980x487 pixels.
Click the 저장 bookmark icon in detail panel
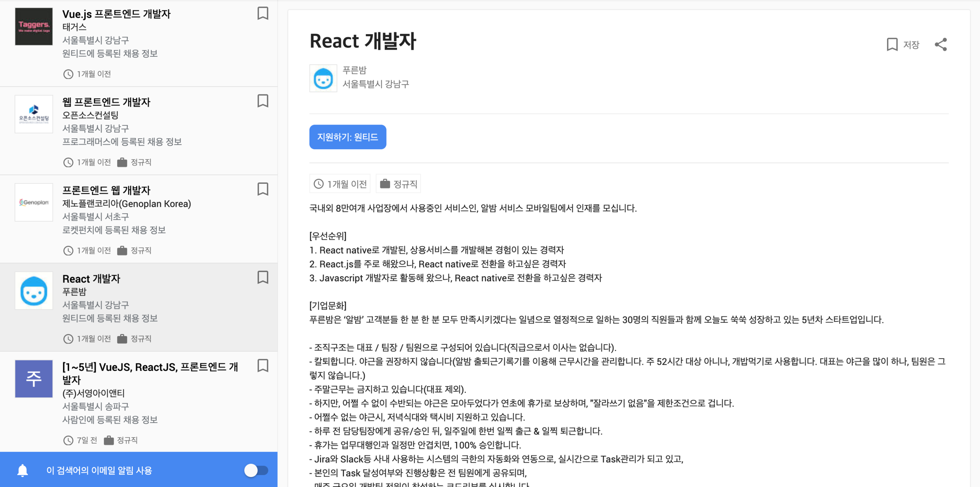[x=892, y=45]
